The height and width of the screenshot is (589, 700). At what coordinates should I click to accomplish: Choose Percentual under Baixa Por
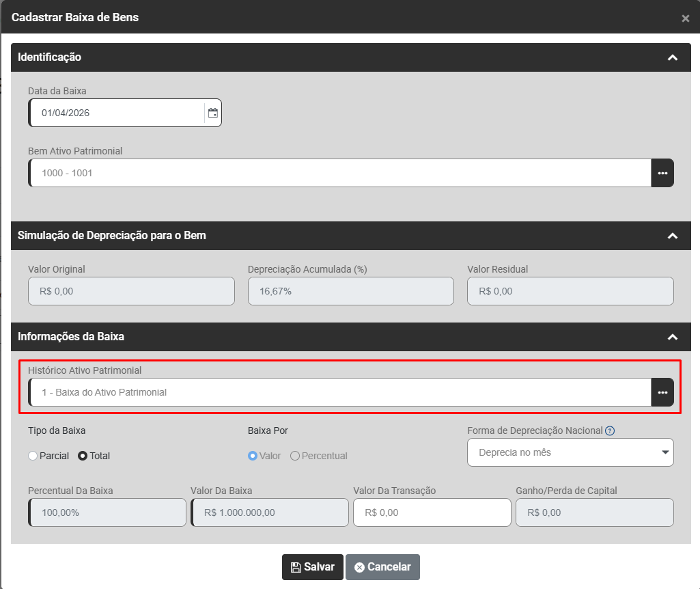click(295, 456)
